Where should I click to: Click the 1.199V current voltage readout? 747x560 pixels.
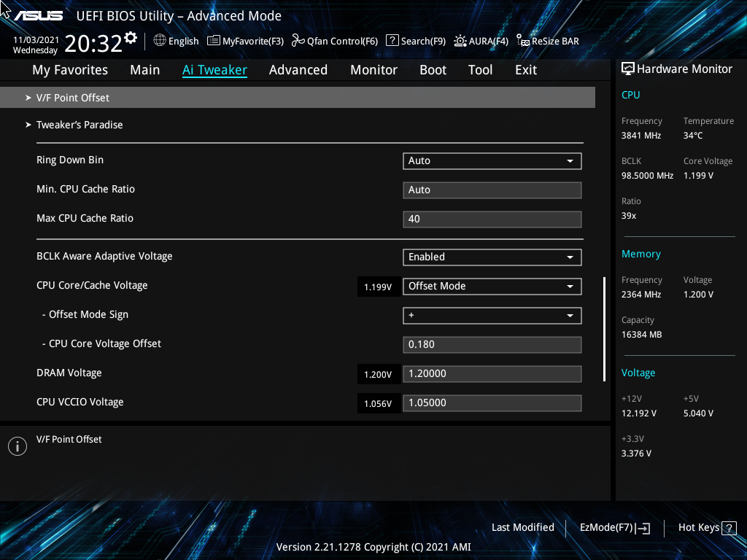[378, 287]
